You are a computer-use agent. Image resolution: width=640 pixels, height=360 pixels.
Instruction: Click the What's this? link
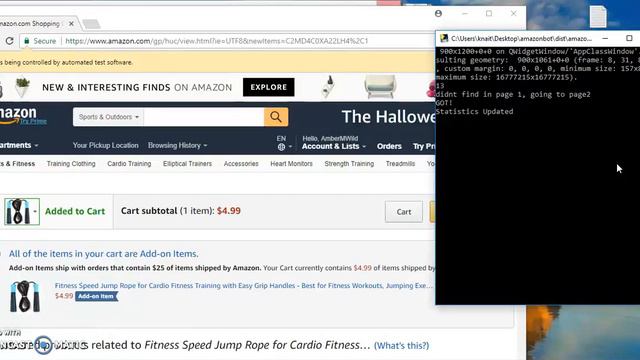402,346
